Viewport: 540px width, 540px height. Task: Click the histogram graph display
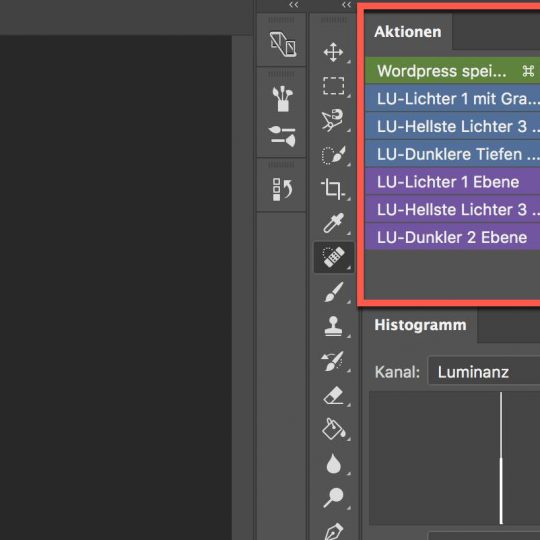pyautogui.click(x=455, y=458)
